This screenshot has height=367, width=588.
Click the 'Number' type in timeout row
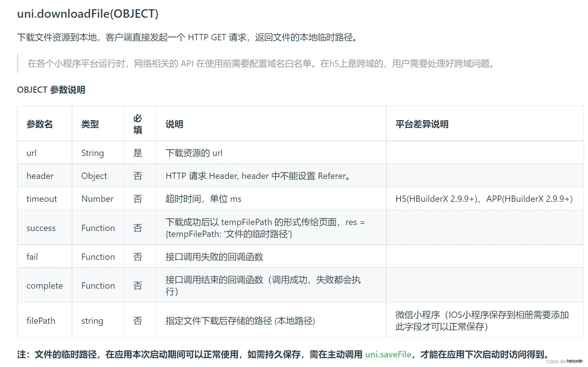coord(98,199)
